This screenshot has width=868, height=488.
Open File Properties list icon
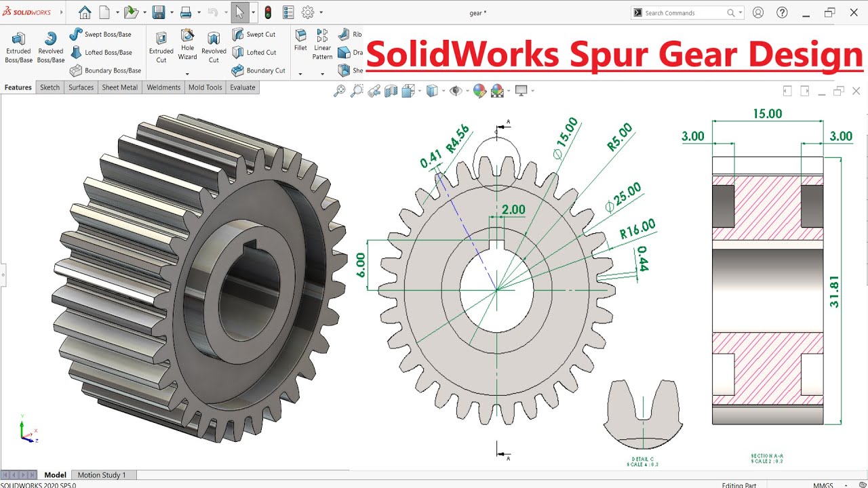click(x=288, y=12)
